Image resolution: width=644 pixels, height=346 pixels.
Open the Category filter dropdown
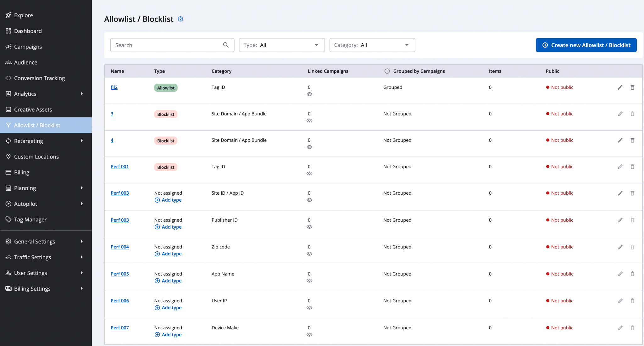click(x=372, y=45)
